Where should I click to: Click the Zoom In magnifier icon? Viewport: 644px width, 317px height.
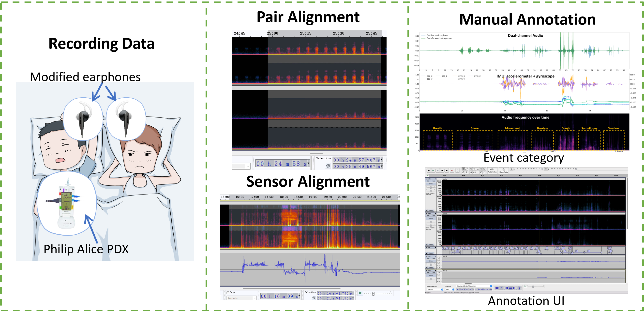[x=471, y=169]
